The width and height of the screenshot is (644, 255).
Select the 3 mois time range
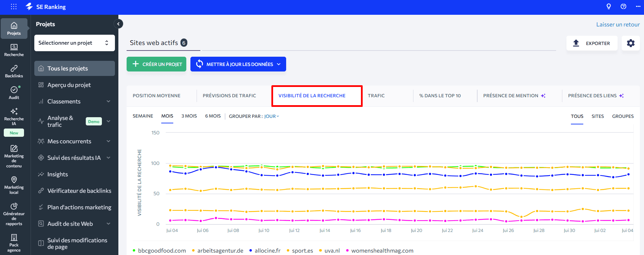[189, 116]
